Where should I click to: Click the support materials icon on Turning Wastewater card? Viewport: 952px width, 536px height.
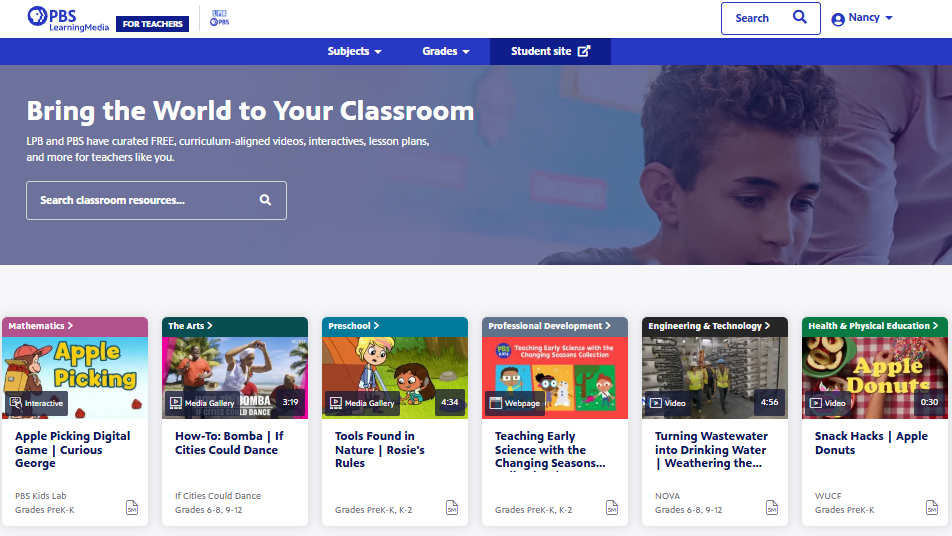771,508
